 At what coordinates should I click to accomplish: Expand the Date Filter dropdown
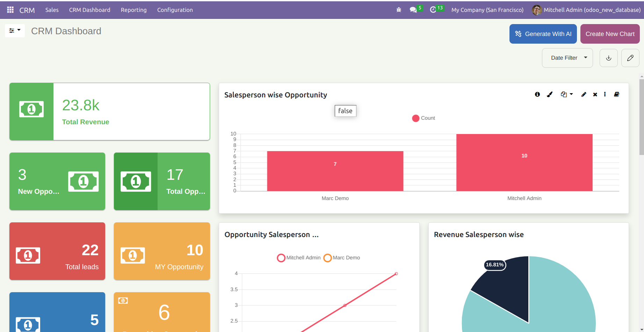coord(567,58)
